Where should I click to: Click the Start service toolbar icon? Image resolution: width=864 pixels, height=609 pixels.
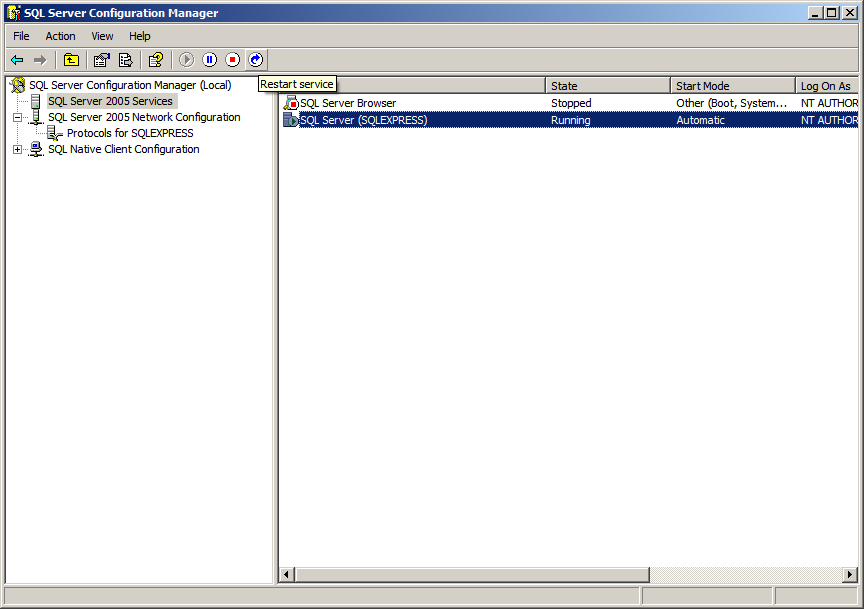pos(187,60)
